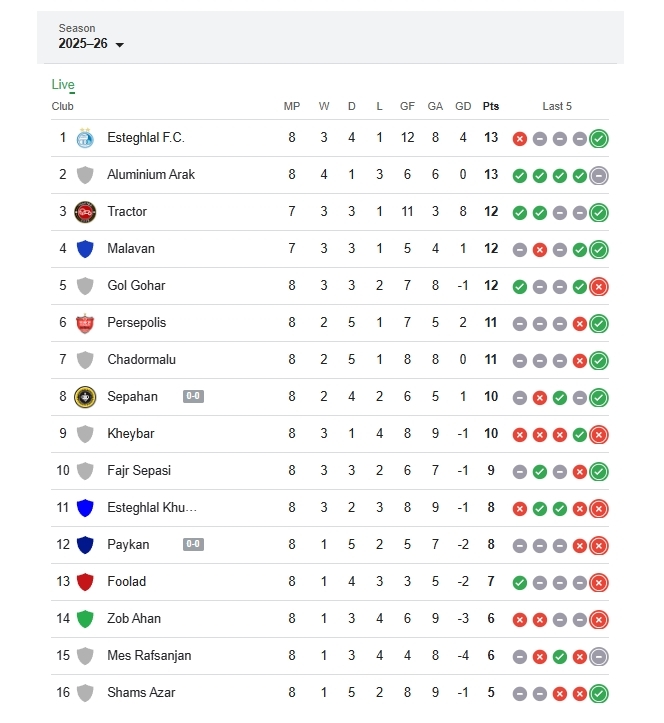Open the Shams Azar team link

[x=141, y=693]
